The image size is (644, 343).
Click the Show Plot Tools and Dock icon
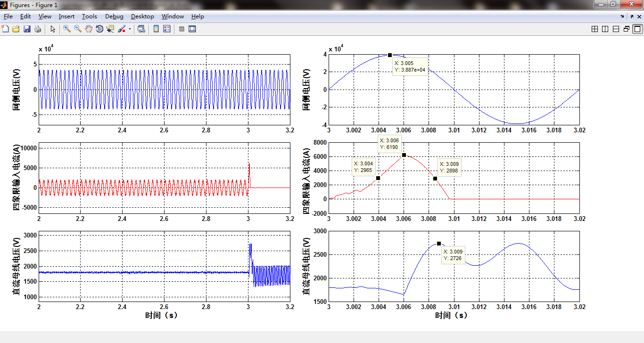click(x=192, y=29)
